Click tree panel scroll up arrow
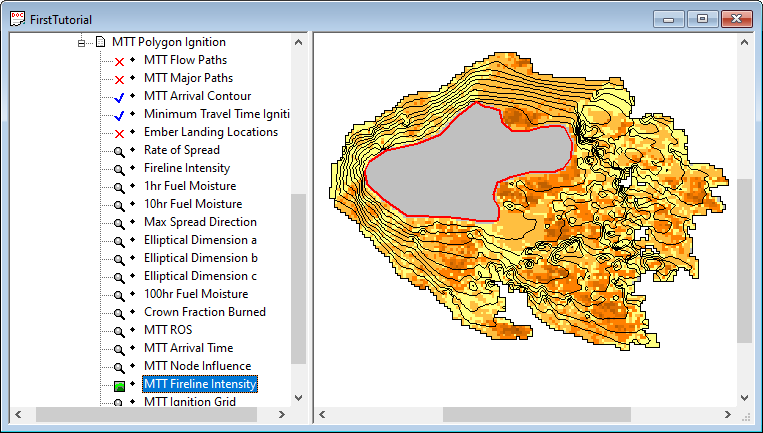Screen dimensions: 763x433 click(x=299, y=42)
